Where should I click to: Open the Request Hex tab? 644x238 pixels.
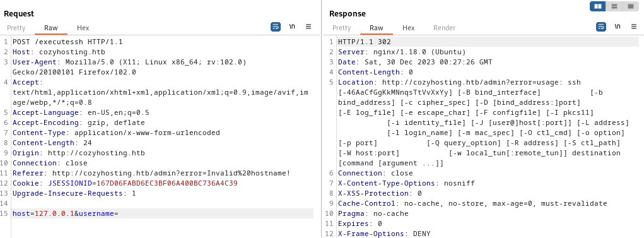[83, 28]
